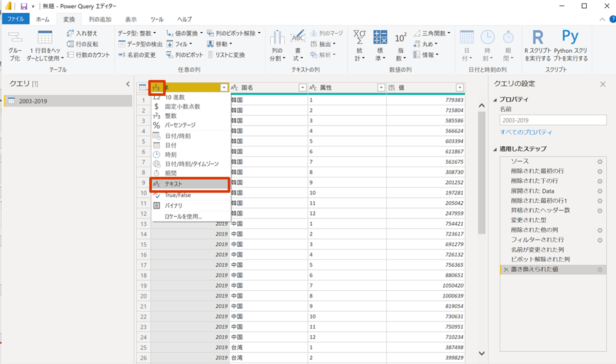The width and height of the screenshot is (616, 364).
Task: Click Reverse Rows (行の反転)
Action: pos(83,44)
